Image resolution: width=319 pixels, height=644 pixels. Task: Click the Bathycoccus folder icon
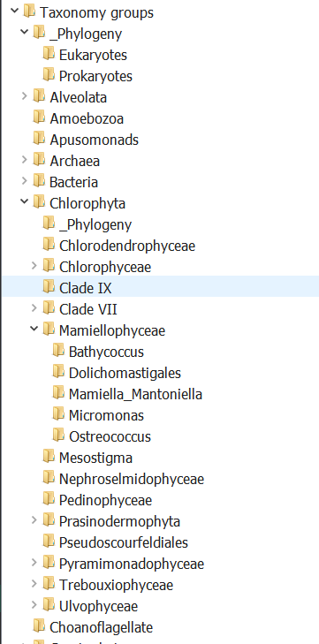tap(58, 352)
